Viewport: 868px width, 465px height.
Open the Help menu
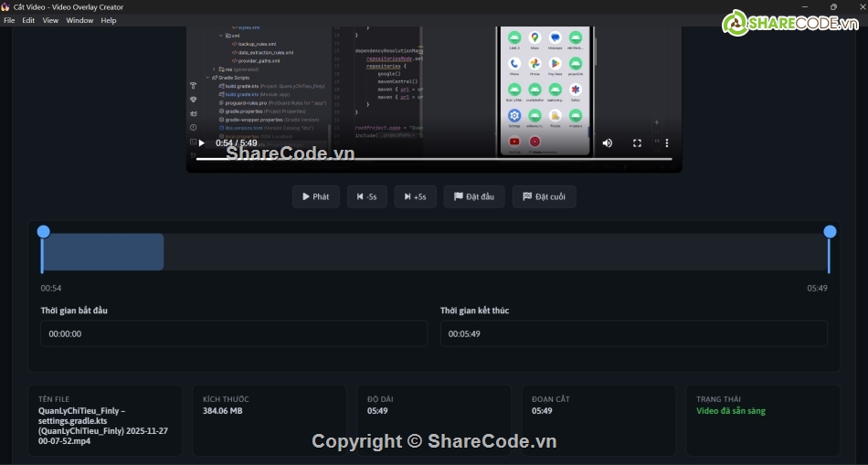109,20
